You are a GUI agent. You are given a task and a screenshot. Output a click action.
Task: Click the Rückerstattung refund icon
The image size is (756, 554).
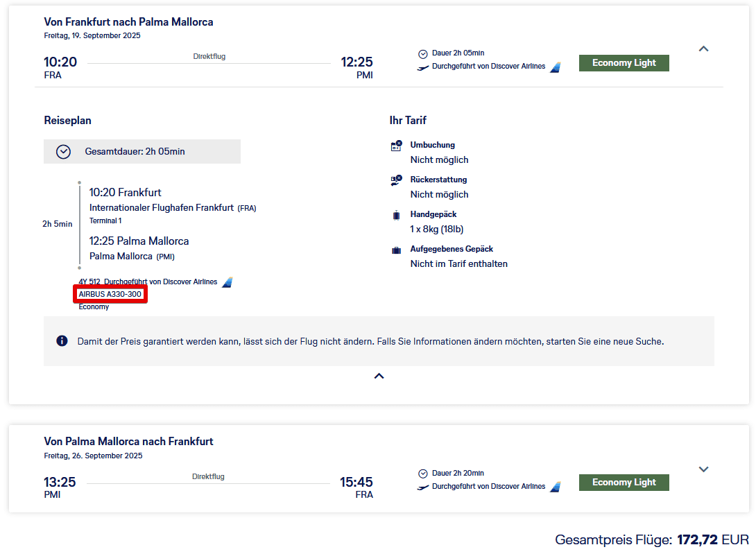[x=397, y=180]
